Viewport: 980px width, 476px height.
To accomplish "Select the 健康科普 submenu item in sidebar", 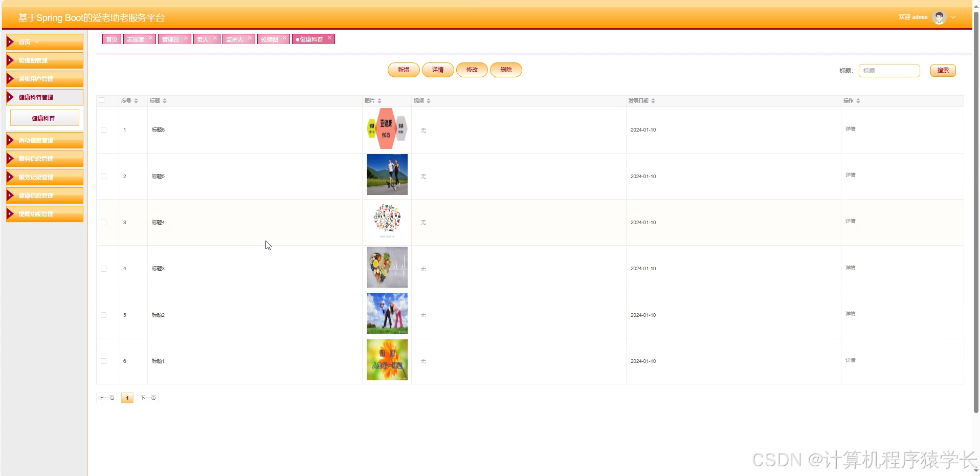I will pyautogui.click(x=44, y=118).
